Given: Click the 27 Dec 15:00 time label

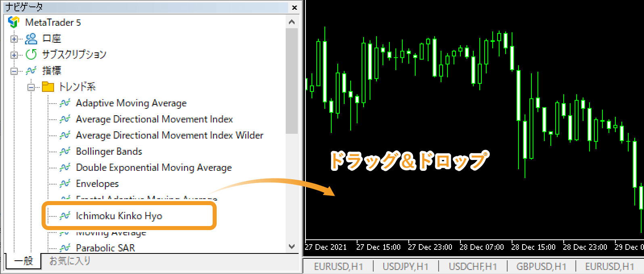Looking at the screenshot, I should pos(378,247).
